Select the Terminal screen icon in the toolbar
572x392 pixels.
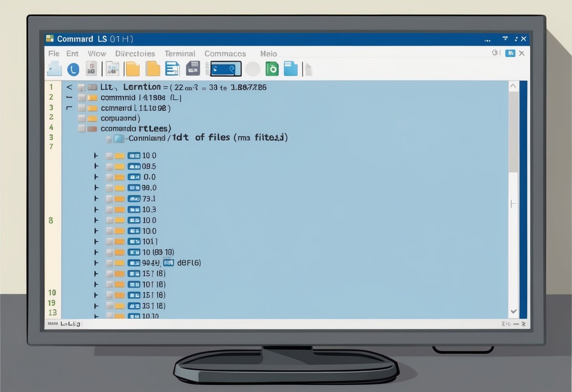pos(225,69)
